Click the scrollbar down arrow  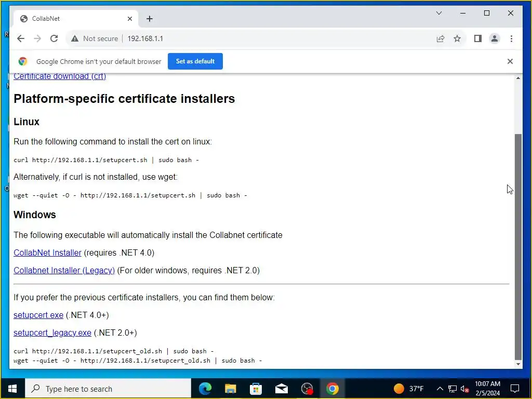point(518,364)
